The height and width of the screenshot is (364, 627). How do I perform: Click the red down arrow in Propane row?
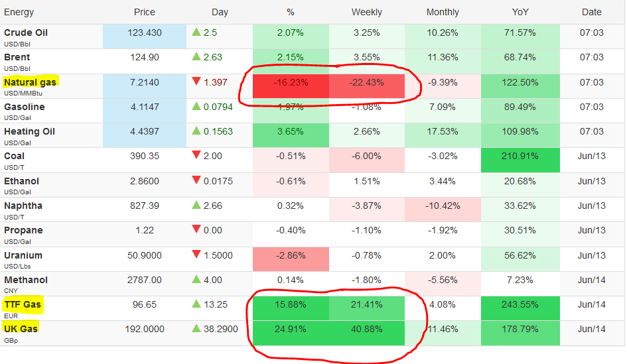pos(196,229)
